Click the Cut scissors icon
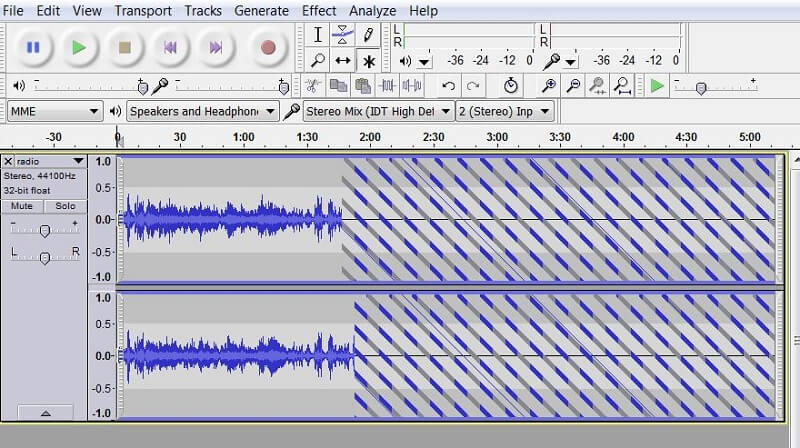 (312, 86)
